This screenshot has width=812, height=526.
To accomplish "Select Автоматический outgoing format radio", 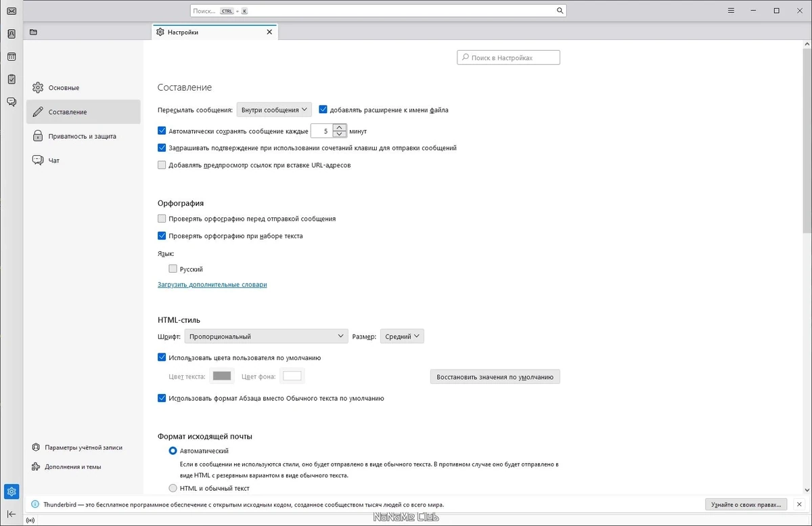I will pos(173,450).
